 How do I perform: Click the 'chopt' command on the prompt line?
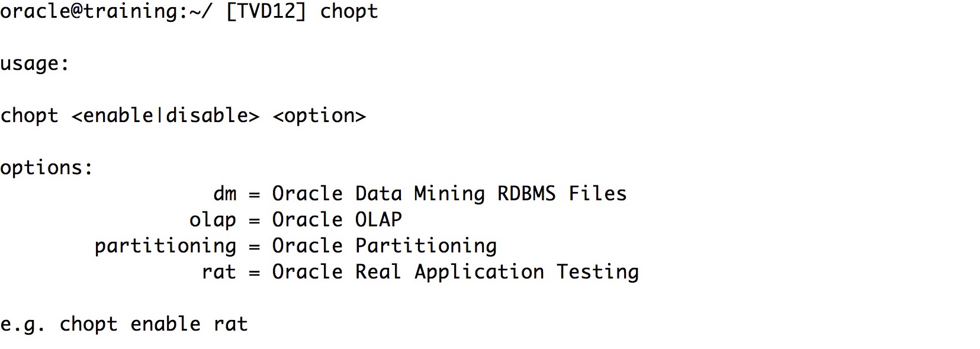point(349,12)
